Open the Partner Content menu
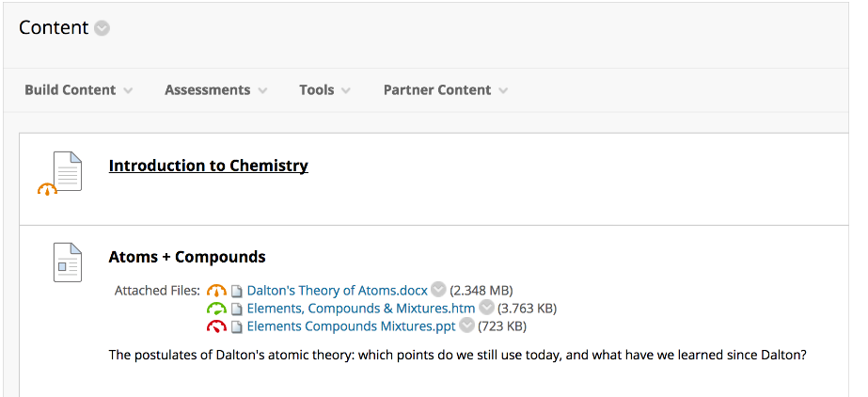This screenshot has width=868, height=397. click(x=446, y=89)
